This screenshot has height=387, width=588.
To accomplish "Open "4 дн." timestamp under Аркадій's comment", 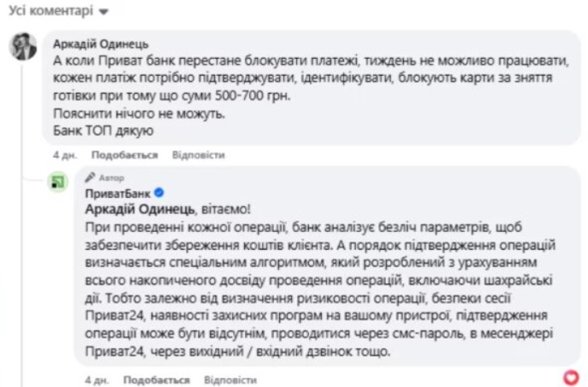I will [63, 154].
